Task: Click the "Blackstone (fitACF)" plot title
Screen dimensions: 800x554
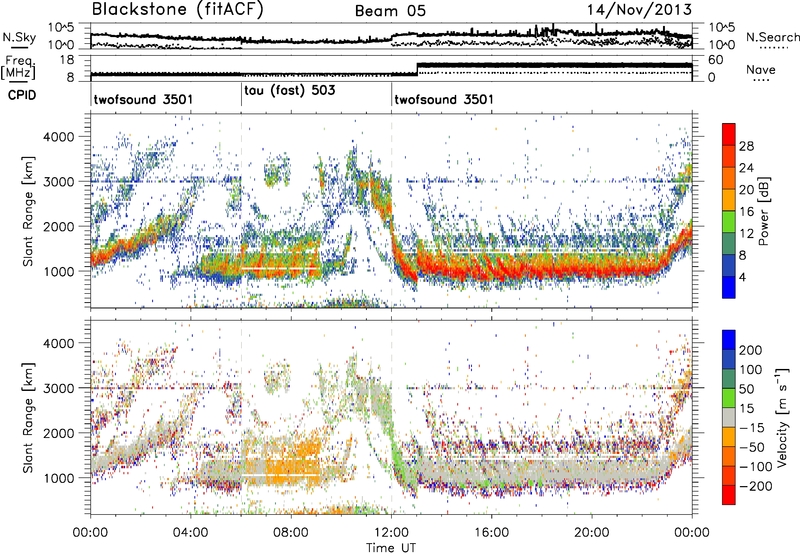Action: pos(177,10)
